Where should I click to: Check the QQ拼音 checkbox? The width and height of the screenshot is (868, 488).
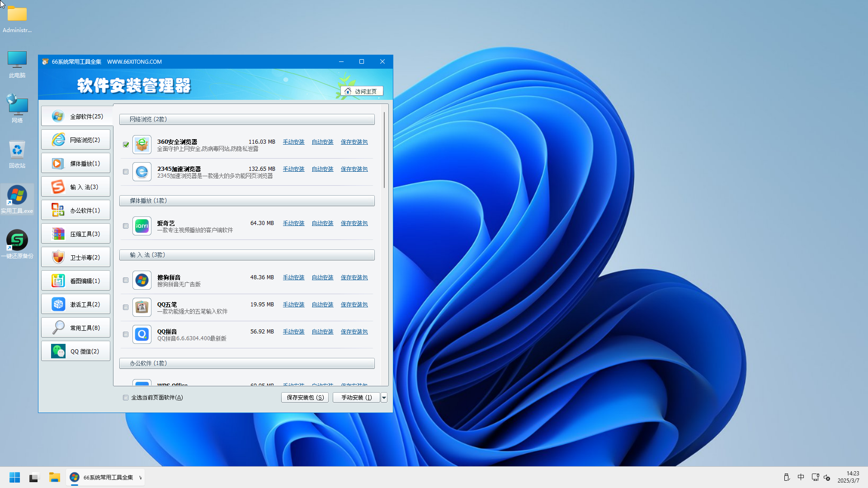pos(126,334)
